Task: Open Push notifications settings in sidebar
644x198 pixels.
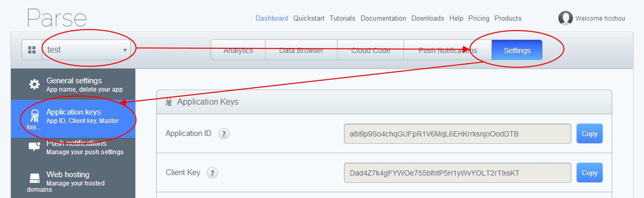Action: [x=73, y=147]
